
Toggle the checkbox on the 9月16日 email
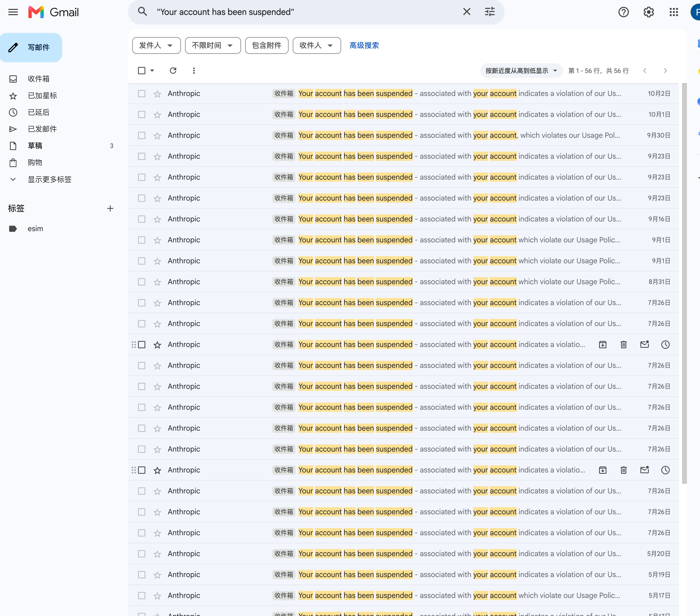pyautogui.click(x=141, y=219)
